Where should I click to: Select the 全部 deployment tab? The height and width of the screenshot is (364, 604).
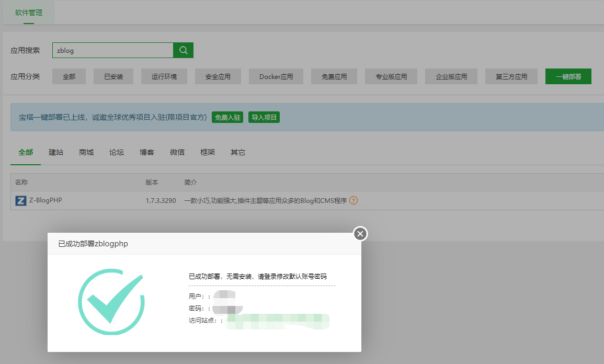pyautogui.click(x=26, y=153)
